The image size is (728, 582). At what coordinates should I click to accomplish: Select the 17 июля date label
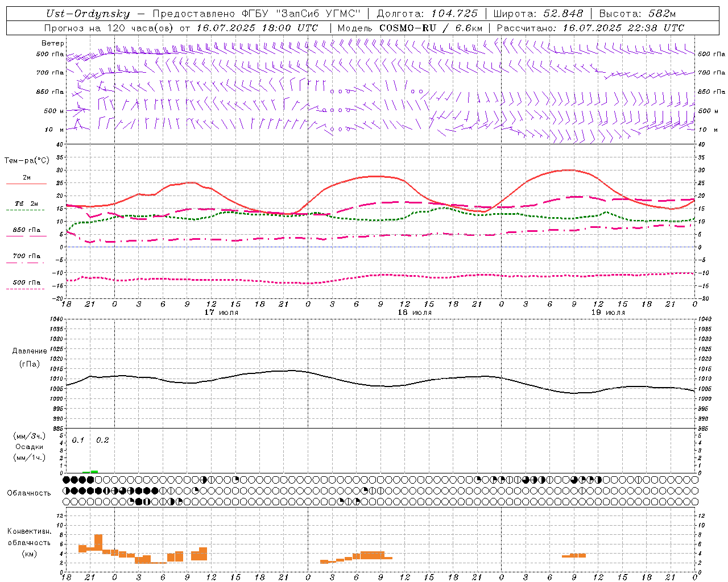click(221, 313)
